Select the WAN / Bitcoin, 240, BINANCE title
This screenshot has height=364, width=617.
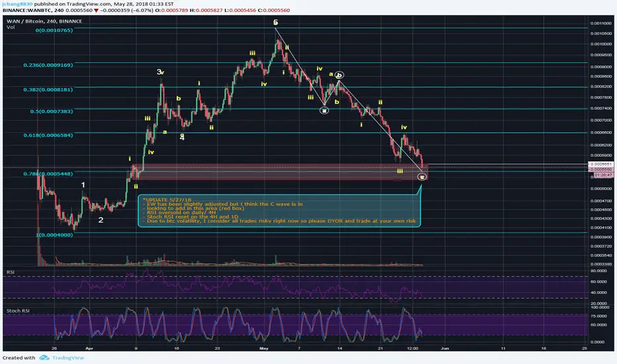44,21
